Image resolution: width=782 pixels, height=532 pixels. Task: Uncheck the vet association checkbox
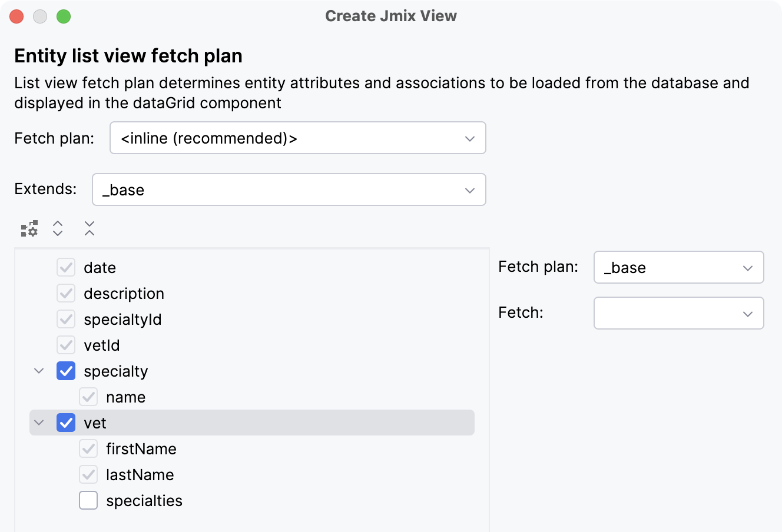point(66,423)
